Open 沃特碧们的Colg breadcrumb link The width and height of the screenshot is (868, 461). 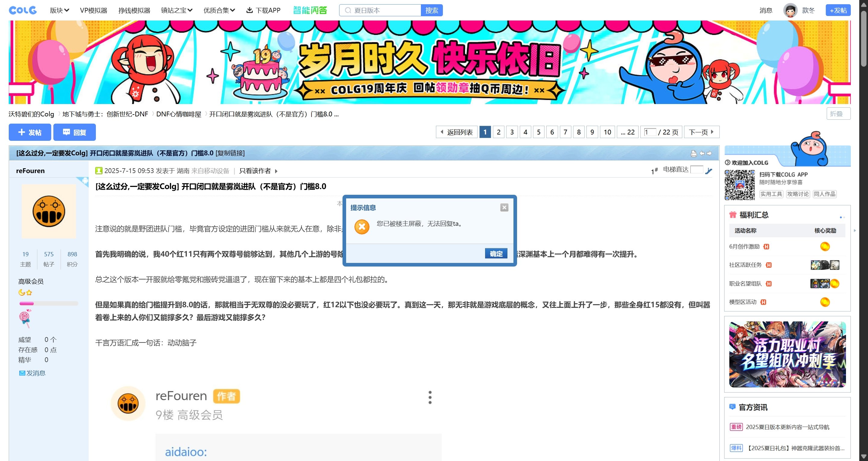pos(31,114)
